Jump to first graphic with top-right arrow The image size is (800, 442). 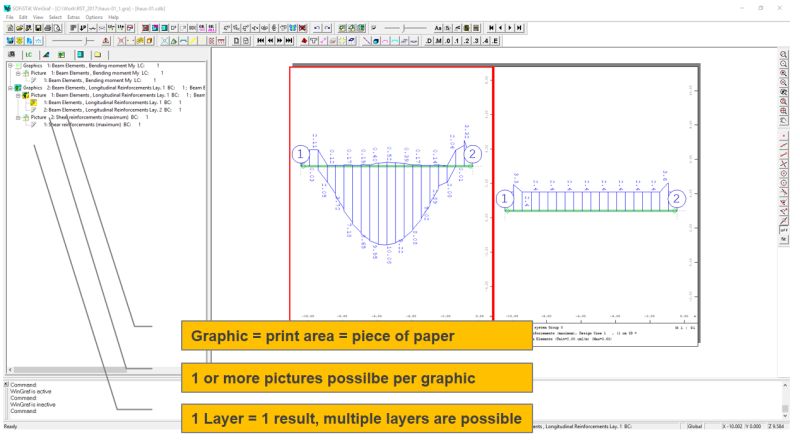491,28
